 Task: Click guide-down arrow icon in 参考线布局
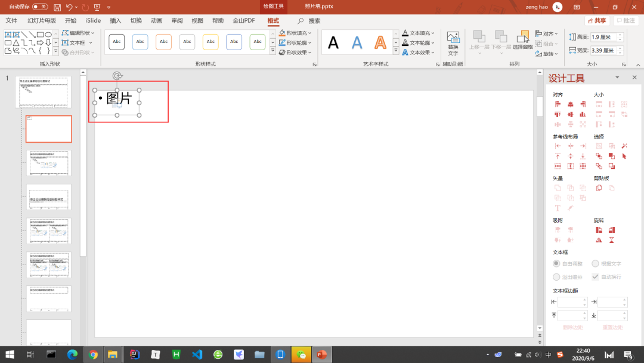point(583,156)
